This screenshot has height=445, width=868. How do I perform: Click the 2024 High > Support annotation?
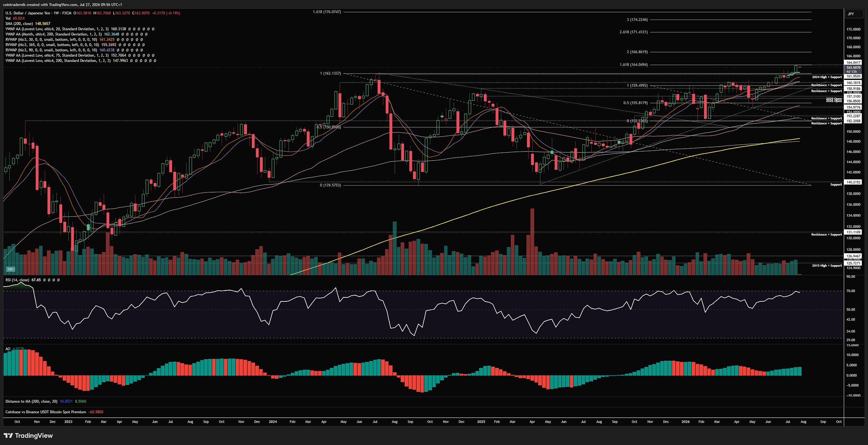[x=827, y=77]
